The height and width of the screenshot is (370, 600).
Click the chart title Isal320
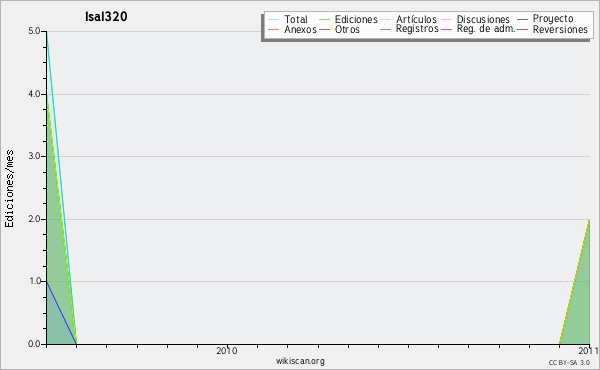click(x=106, y=16)
